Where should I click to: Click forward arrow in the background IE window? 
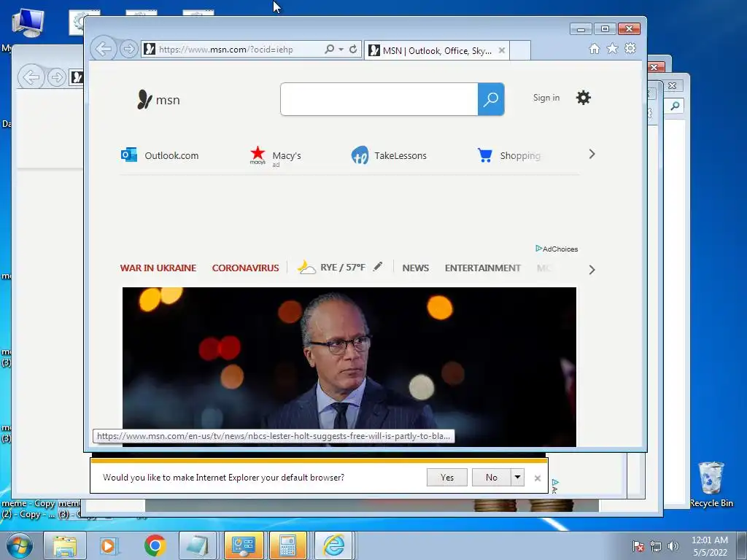[x=57, y=77]
